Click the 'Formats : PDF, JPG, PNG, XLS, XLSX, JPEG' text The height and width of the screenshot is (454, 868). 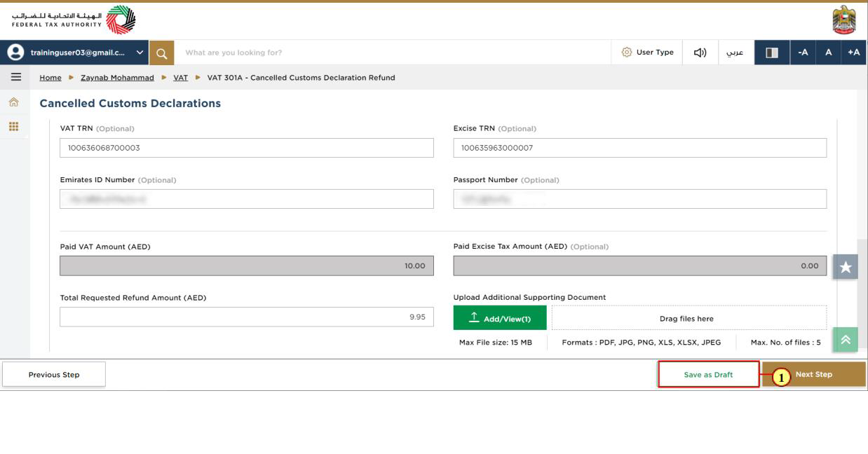642,343
